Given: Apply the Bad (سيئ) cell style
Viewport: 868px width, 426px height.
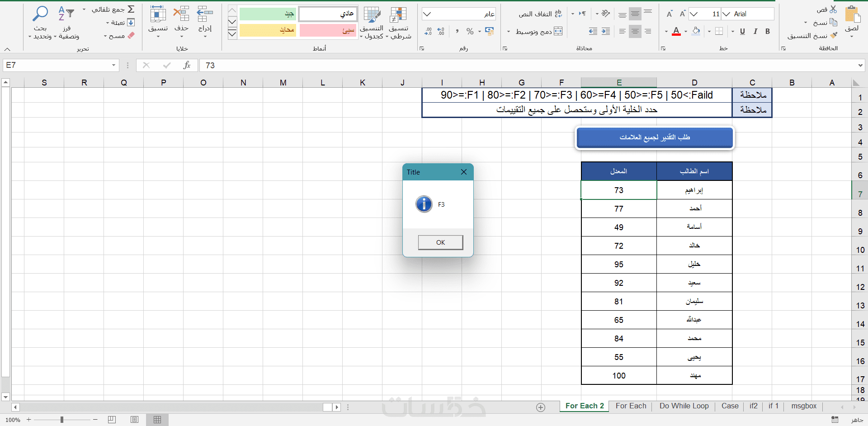Looking at the screenshot, I should [x=328, y=31].
